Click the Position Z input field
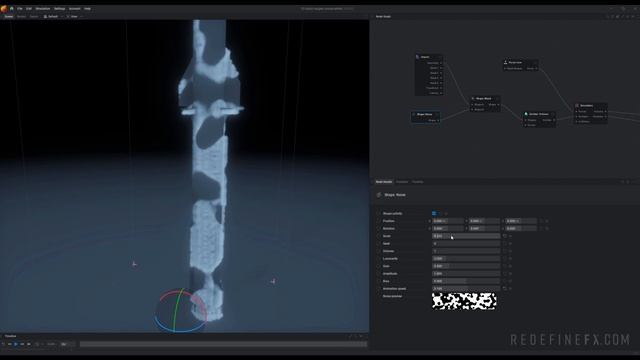The height and width of the screenshot is (360, 640). 521,221
